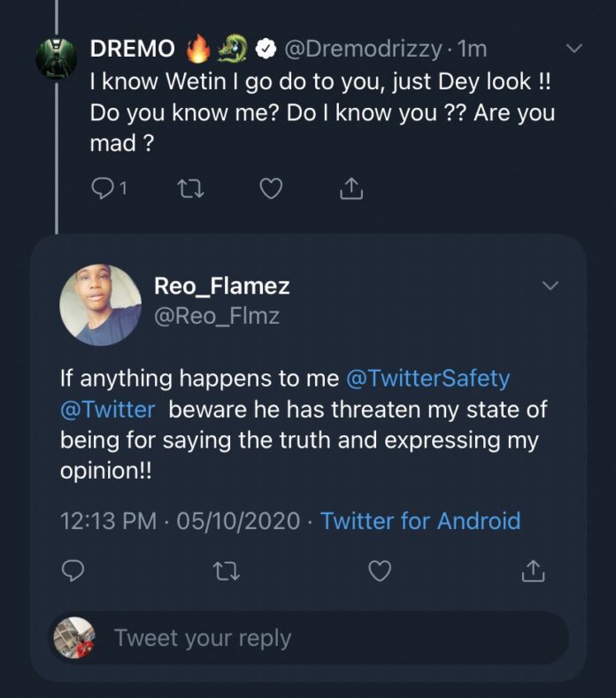
Task: Open the Reo_Flamez profile picture
Action: tap(100, 304)
